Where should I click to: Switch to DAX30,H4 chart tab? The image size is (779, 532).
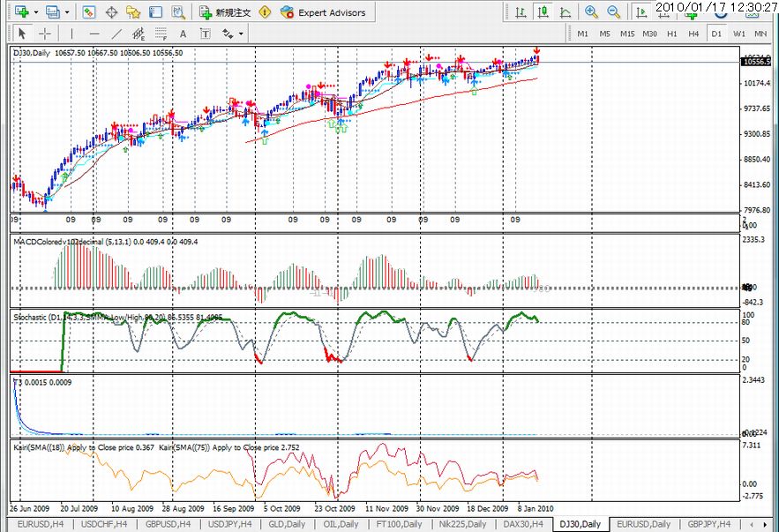coord(523,524)
